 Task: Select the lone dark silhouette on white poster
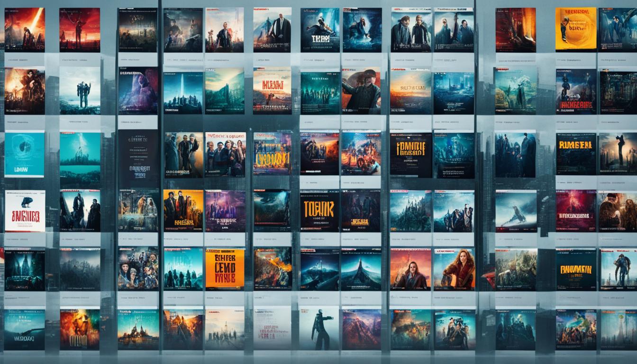(319, 329)
